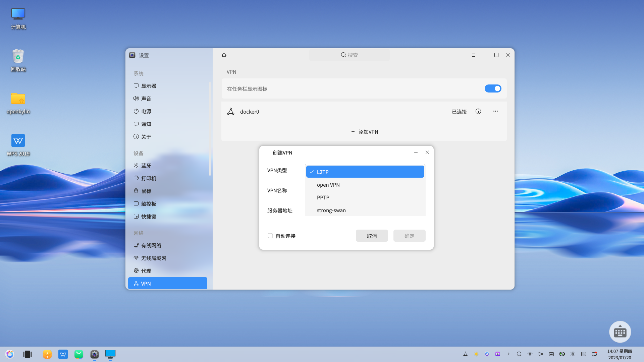
Task: Open the 回收站 recycle bin icon
Action: click(x=18, y=61)
